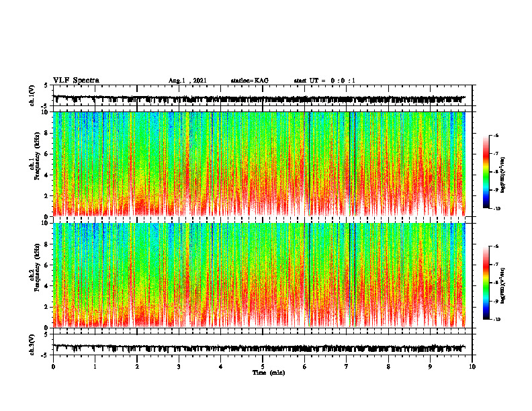
Task: Click time axis tick label "6"
Action: point(305,367)
